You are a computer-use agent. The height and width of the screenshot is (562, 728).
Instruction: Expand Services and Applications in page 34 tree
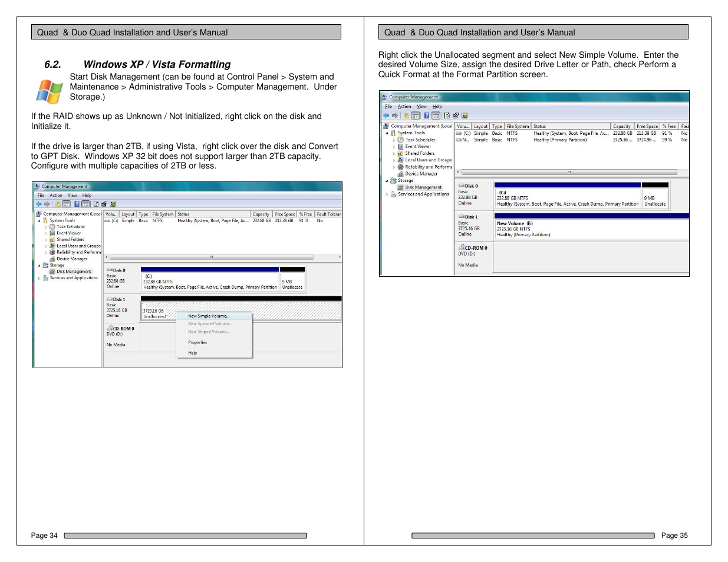pyautogui.click(x=39, y=278)
